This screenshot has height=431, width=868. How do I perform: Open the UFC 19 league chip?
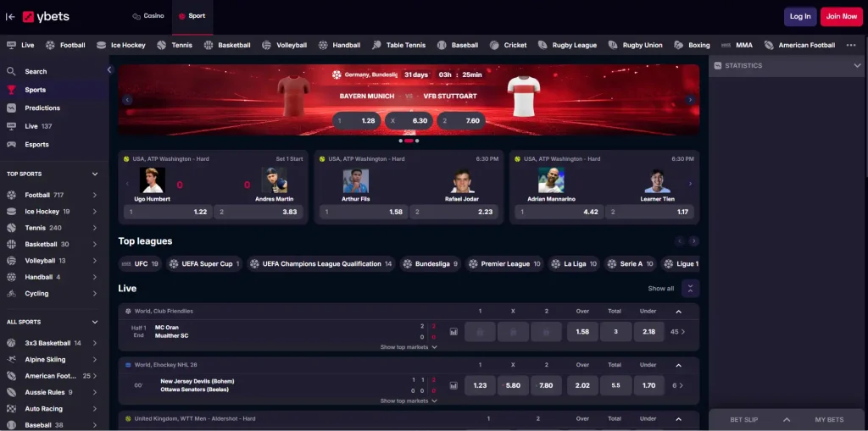pos(140,264)
